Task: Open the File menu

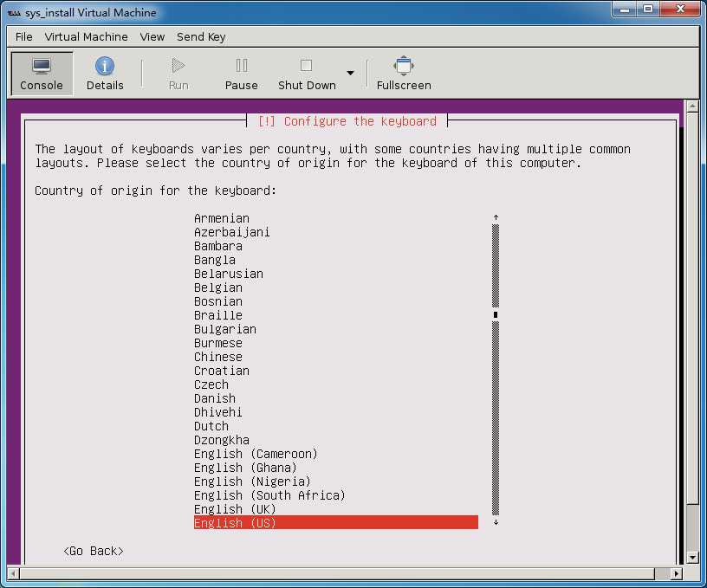Action: [24, 37]
